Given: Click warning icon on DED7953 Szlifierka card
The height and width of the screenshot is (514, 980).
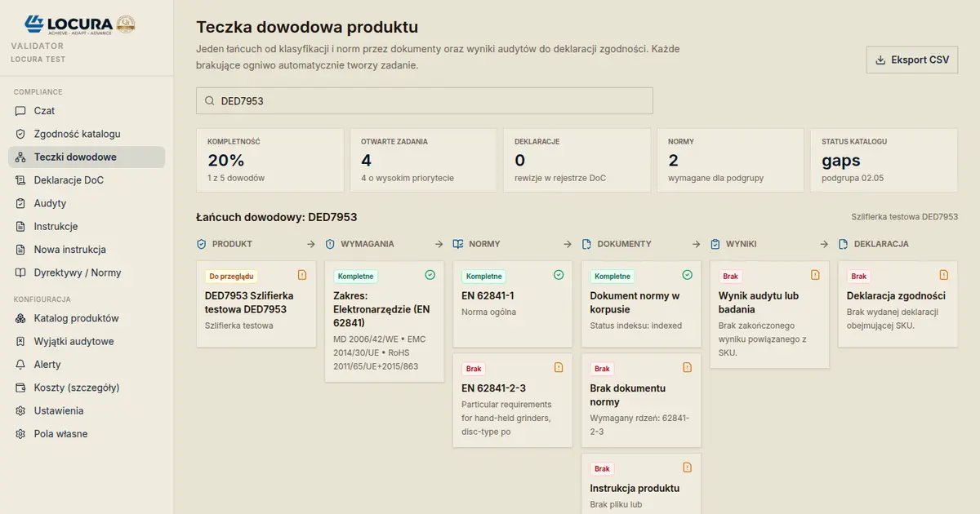Looking at the screenshot, I should 301,275.
